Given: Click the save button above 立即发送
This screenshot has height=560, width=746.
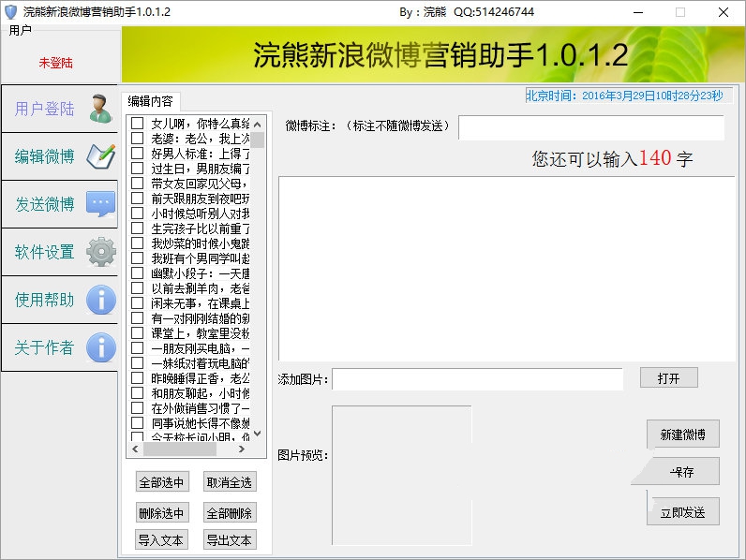Looking at the screenshot, I should coord(682,472).
